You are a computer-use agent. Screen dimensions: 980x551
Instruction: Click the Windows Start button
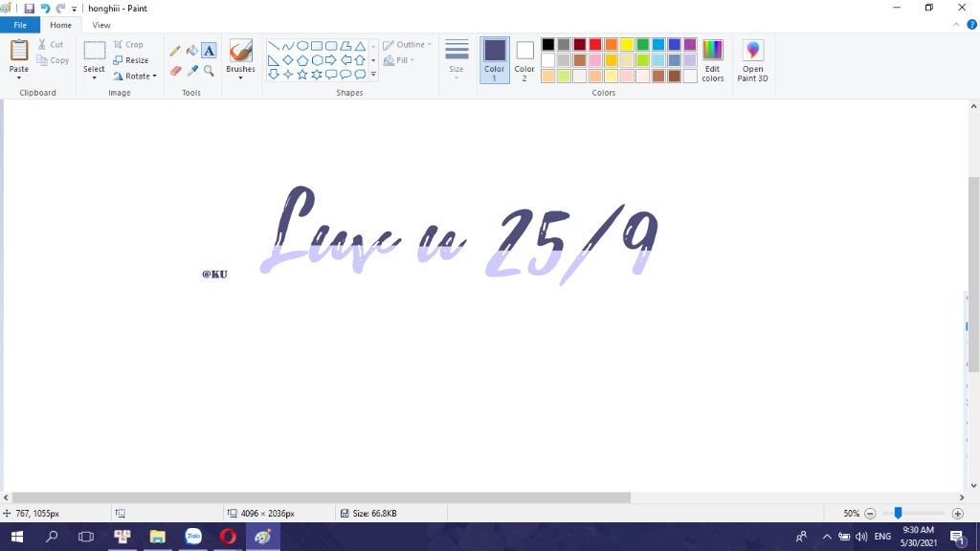pos(17,537)
